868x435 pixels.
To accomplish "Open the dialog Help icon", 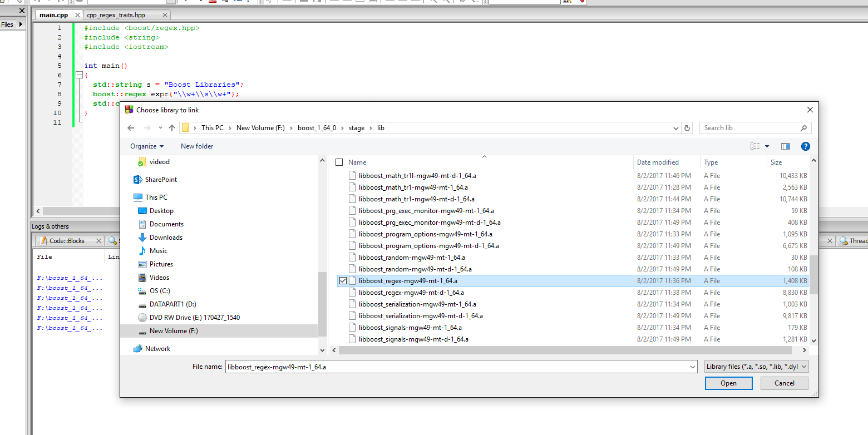I will click(x=805, y=146).
